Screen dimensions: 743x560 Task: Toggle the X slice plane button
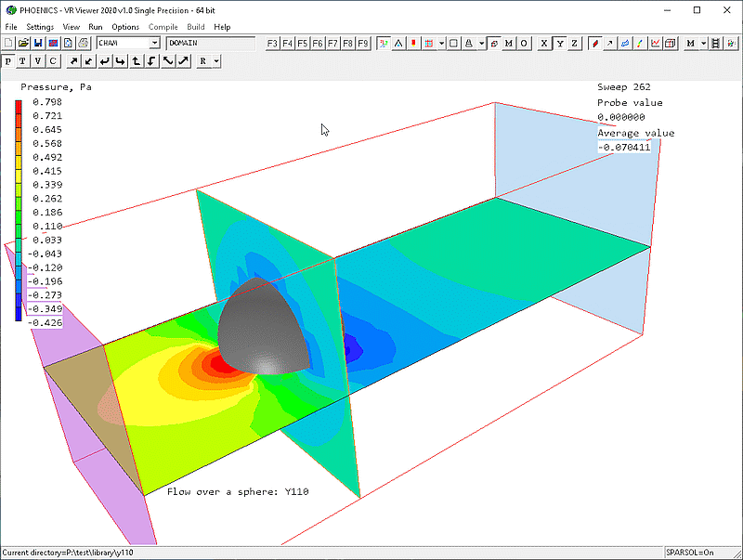pyautogui.click(x=544, y=44)
